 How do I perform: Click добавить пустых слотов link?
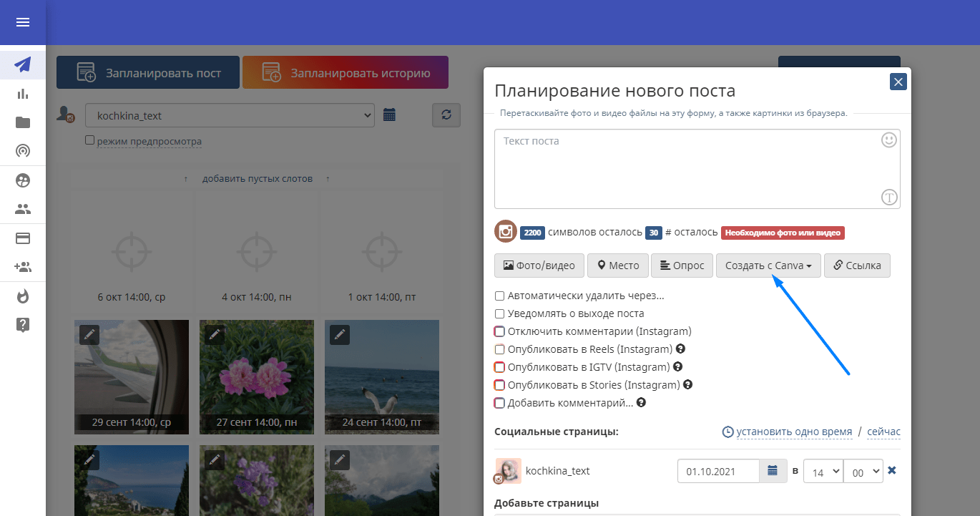point(258,178)
